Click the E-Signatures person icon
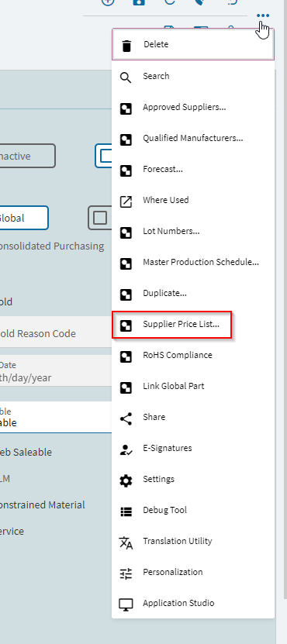Image resolution: width=287 pixels, height=644 pixels. pyautogui.click(x=126, y=449)
